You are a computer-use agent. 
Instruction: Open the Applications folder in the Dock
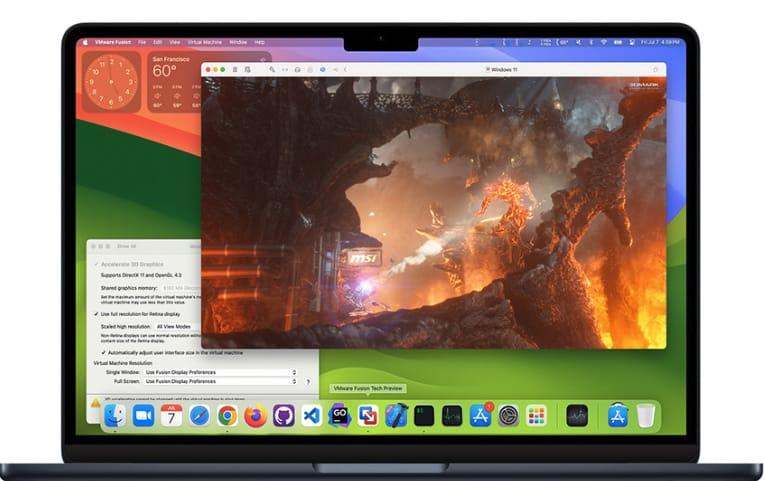pos(618,416)
